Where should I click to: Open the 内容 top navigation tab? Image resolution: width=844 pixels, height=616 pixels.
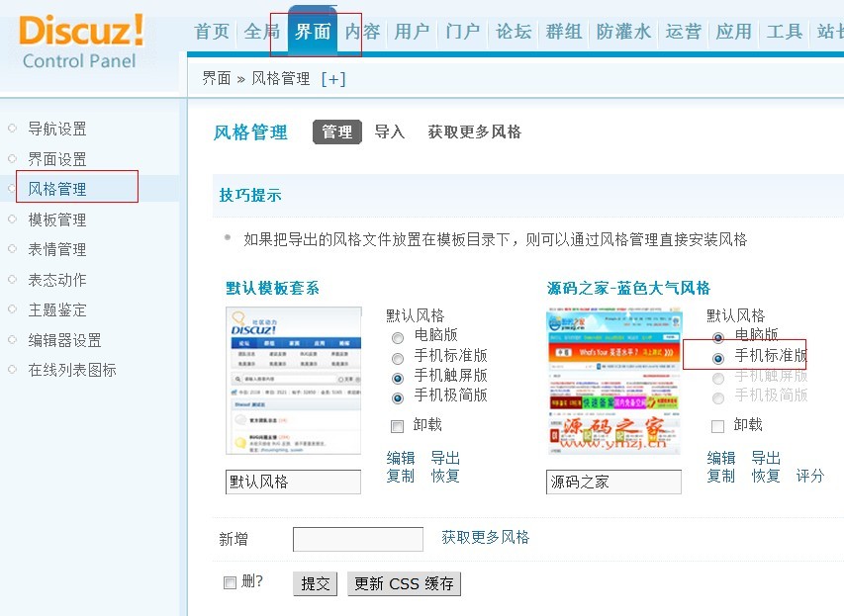(x=362, y=32)
